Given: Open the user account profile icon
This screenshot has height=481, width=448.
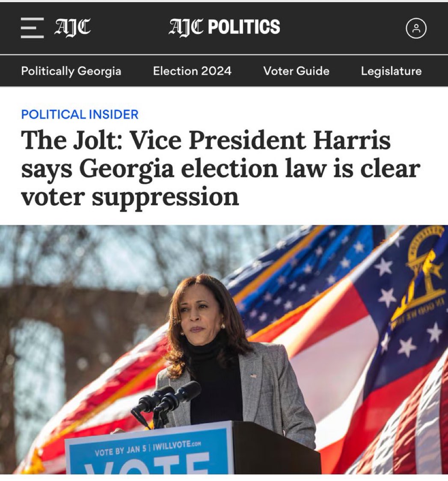Looking at the screenshot, I should 416,28.
